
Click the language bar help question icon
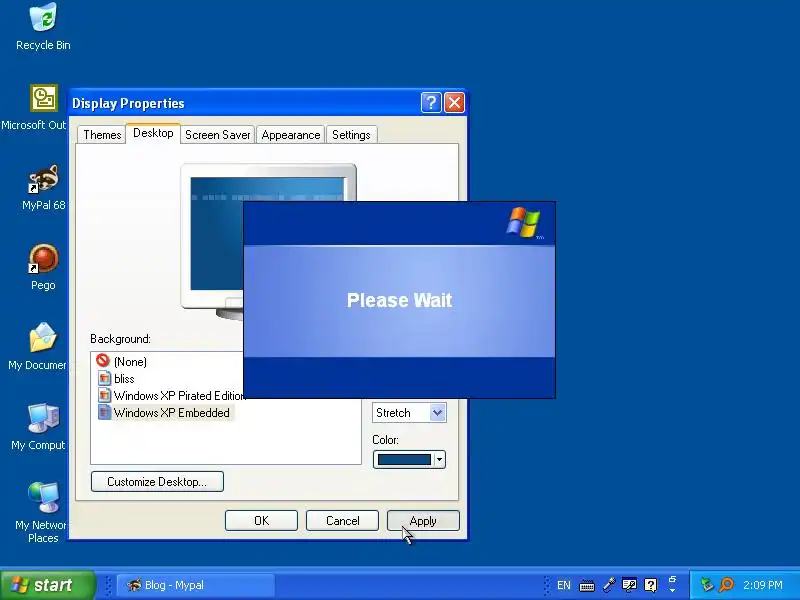click(x=651, y=585)
